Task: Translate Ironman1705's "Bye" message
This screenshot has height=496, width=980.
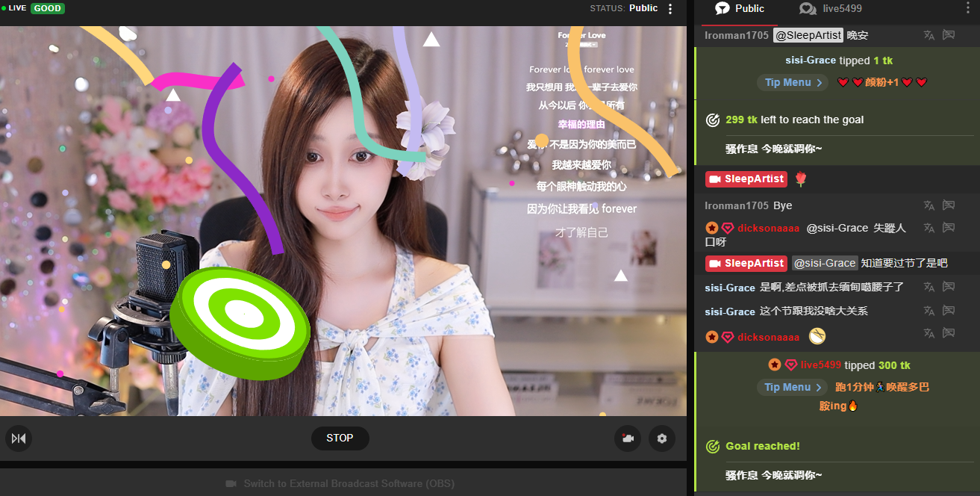Action: pyautogui.click(x=928, y=205)
